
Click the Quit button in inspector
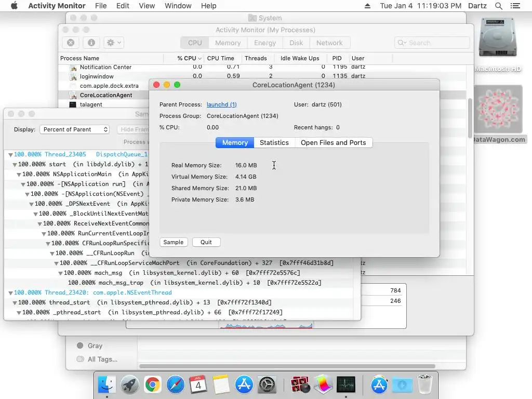click(x=206, y=242)
